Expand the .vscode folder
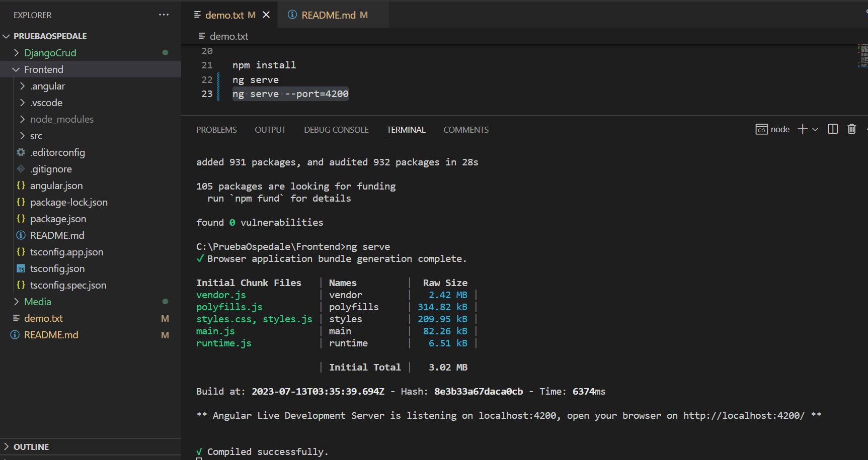 (x=22, y=103)
